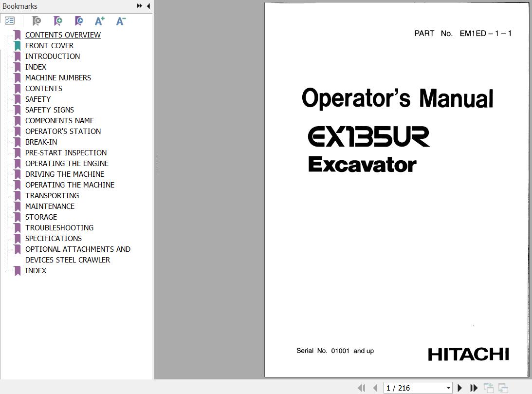Click the Serial No. 01001 and up text
The image size is (532, 394).
tap(335, 351)
